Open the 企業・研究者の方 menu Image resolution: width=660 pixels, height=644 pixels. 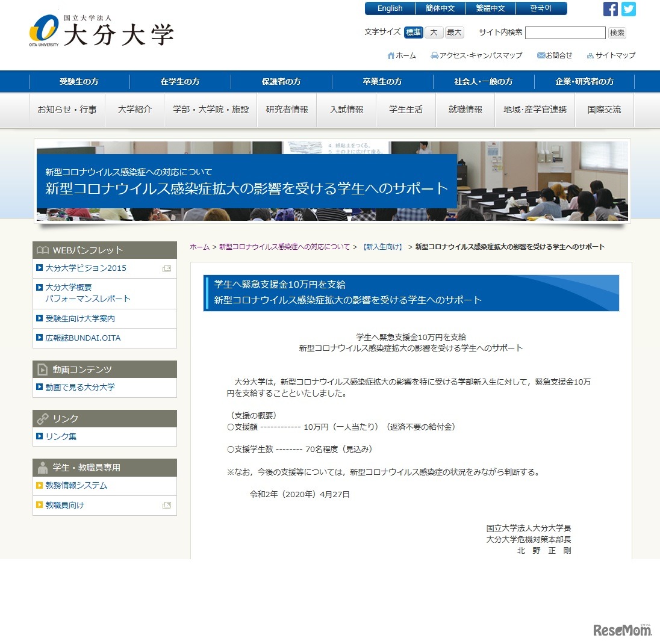tap(584, 81)
